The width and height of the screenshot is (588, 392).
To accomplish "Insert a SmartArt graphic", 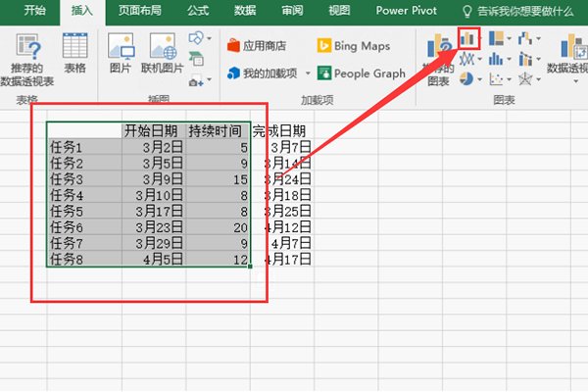I will tap(196, 59).
